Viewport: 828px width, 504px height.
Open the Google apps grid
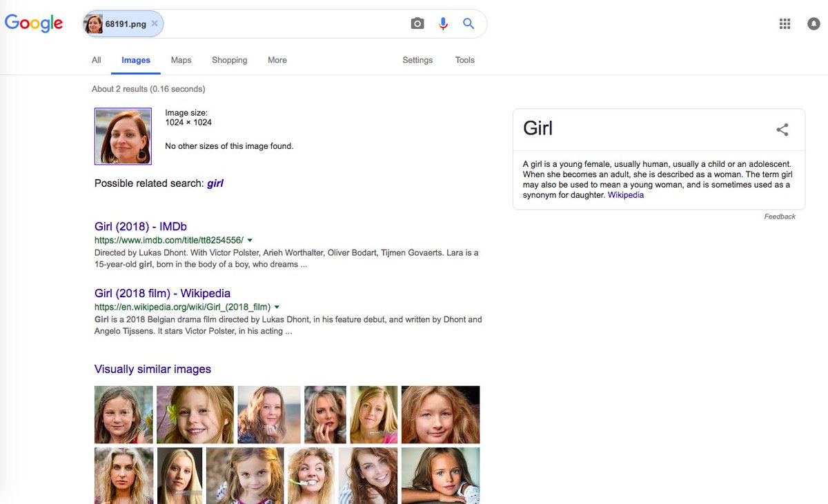click(785, 23)
